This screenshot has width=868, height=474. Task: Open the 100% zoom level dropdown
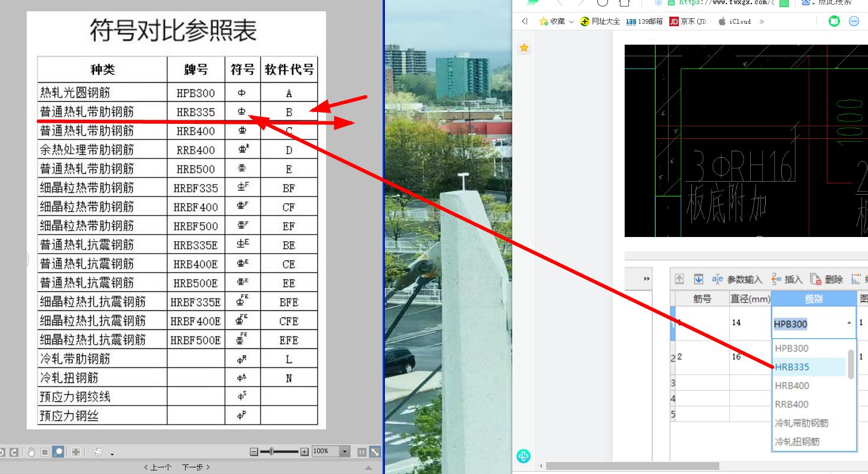[344, 451]
